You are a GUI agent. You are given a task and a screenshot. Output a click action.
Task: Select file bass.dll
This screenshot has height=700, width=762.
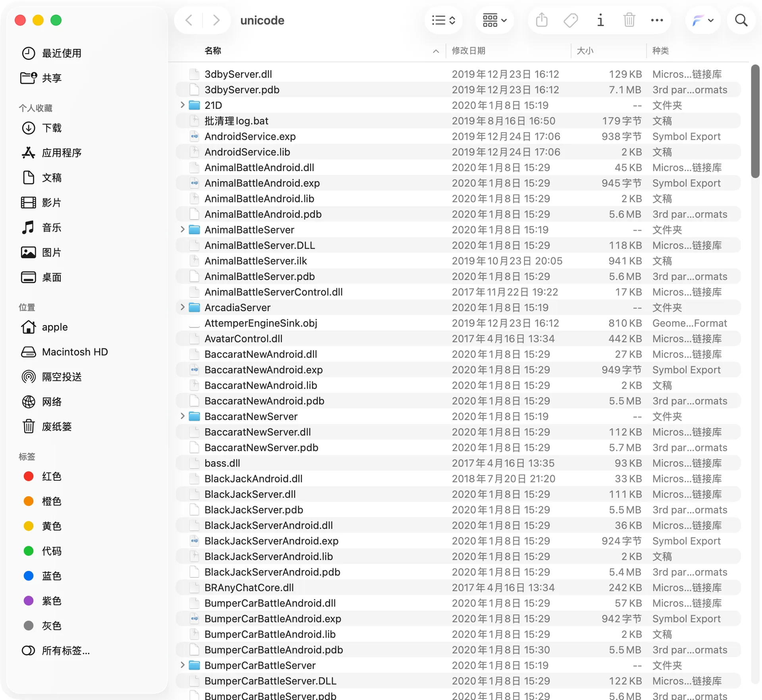458,463
